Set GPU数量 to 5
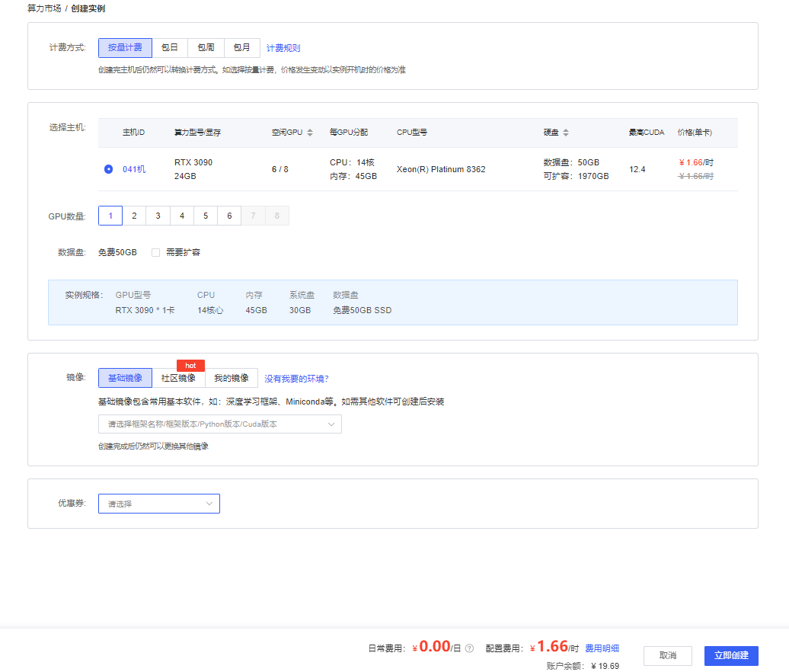This screenshot has width=789, height=672. pos(206,216)
